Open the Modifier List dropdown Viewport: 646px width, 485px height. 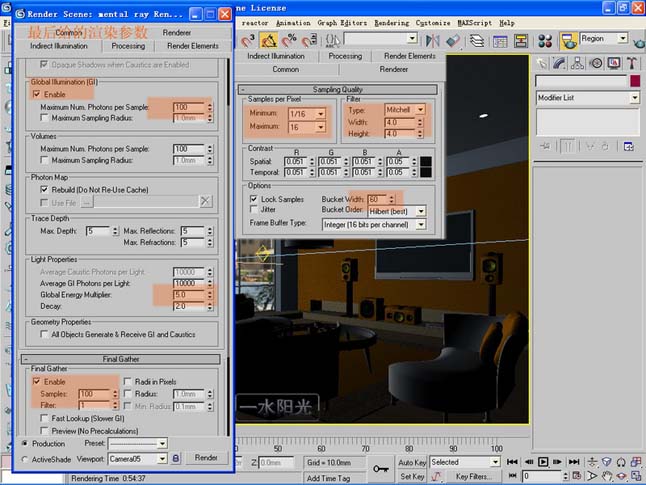point(634,98)
